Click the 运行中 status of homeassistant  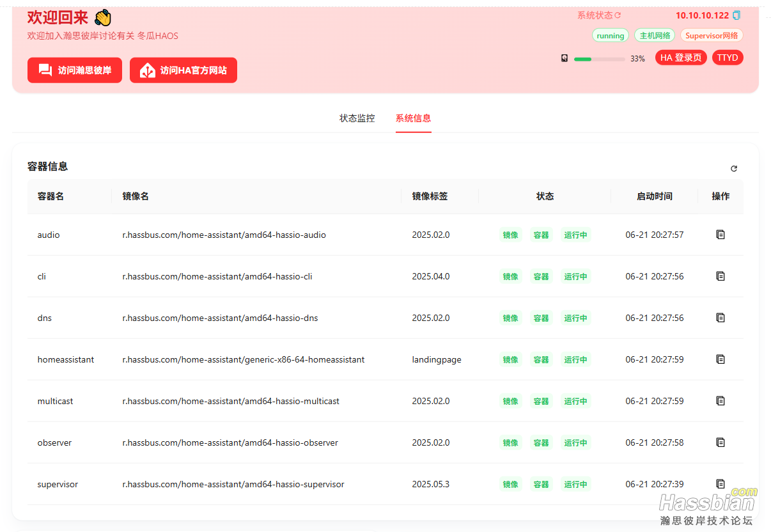click(x=576, y=359)
